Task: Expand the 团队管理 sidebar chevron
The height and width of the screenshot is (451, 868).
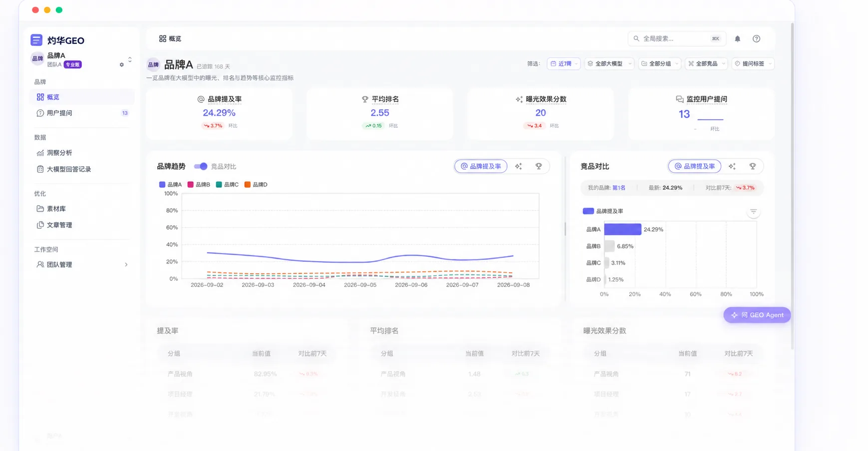Action: 126,265
